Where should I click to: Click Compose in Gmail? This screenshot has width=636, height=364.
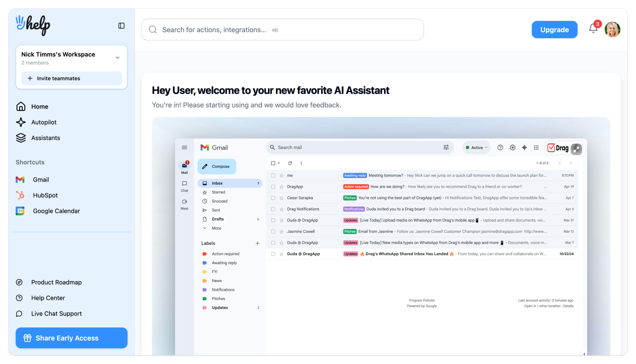tap(217, 166)
